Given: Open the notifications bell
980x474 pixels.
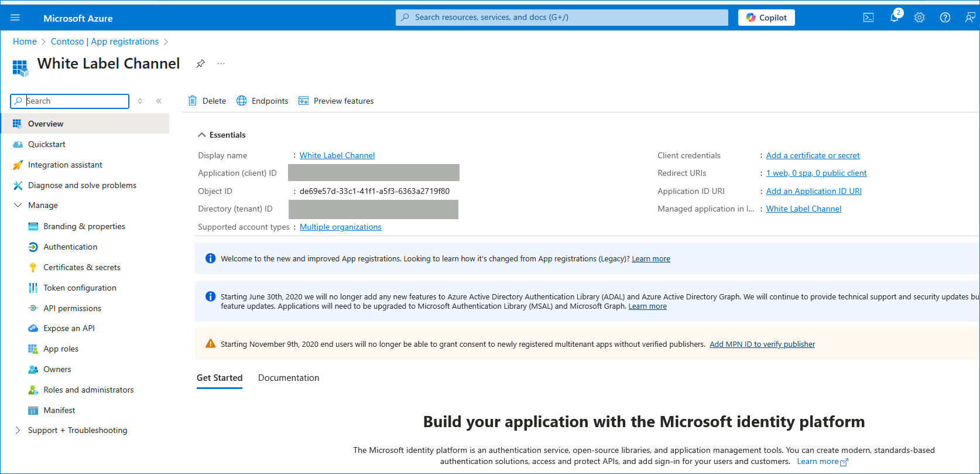Looking at the screenshot, I should pyautogui.click(x=894, y=18).
